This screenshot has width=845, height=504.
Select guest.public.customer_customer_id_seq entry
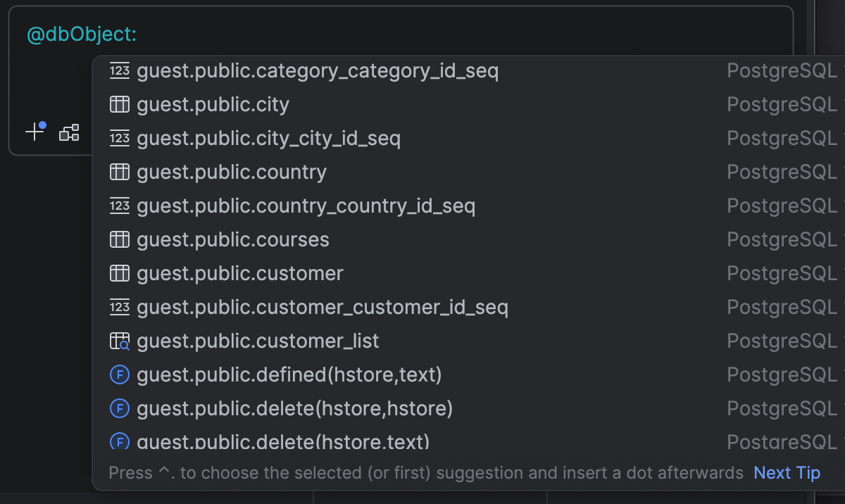pos(322,308)
